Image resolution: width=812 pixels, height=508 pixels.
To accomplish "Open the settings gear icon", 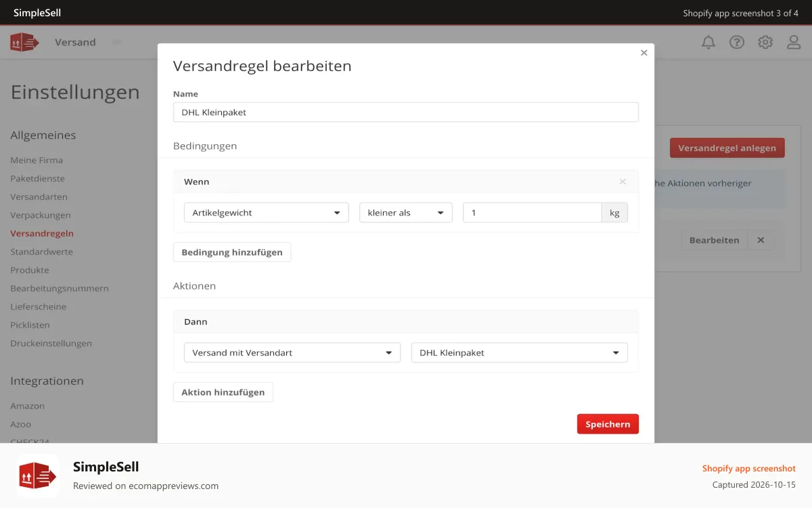I will [x=765, y=42].
